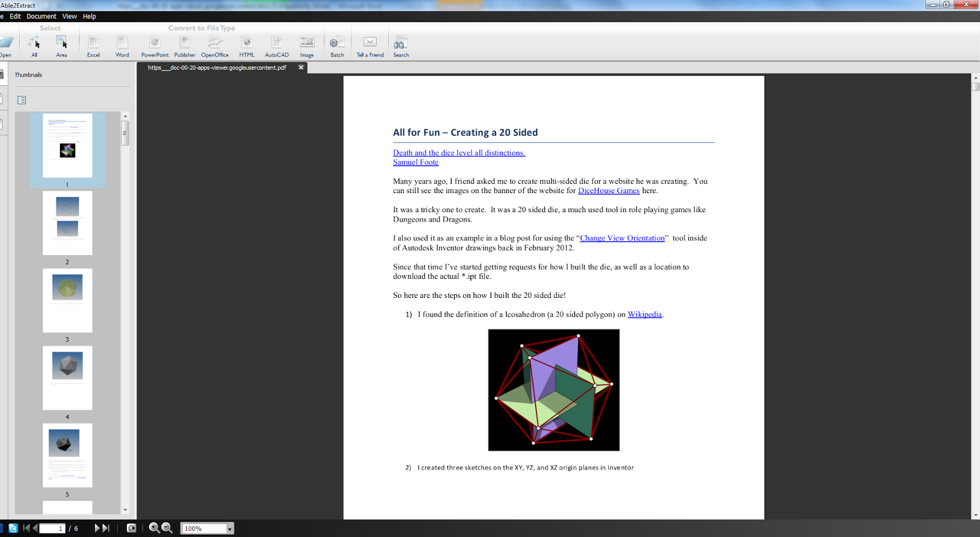This screenshot has height=537, width=980.
Task: Open Wikipedia link
Action: click(644, 314)
